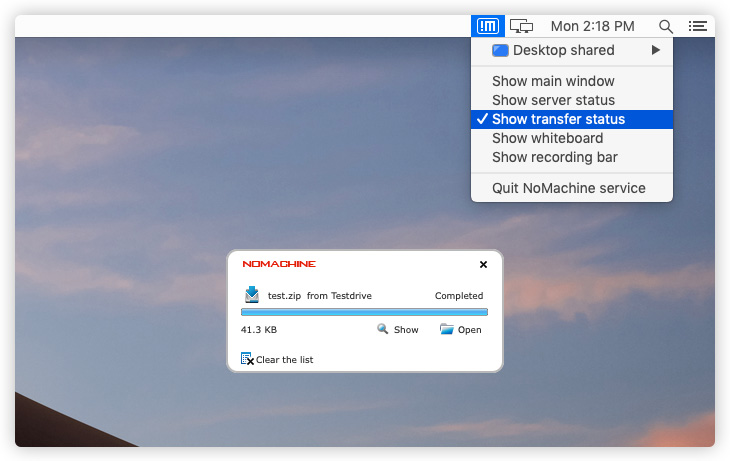The image size is (730, 461).
Task: Select Show recording bar
Action: coord(554,157)
